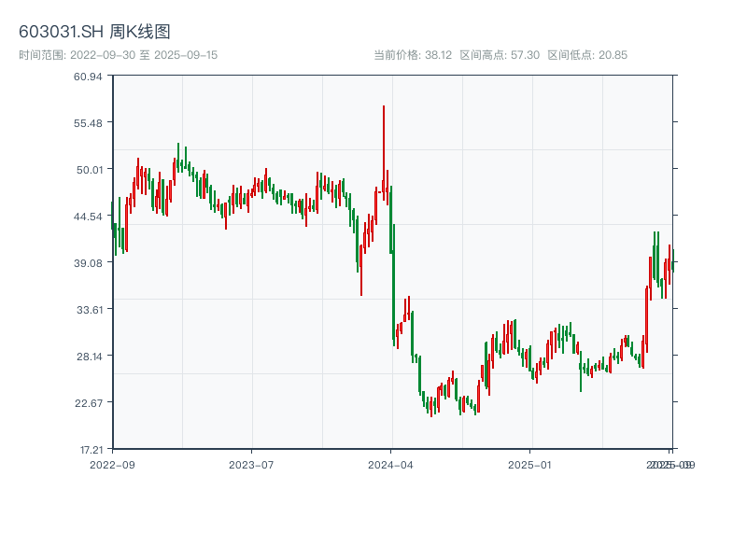Click the 当前价格 38.12 label

pyautogui.click(x=412, y=55)
